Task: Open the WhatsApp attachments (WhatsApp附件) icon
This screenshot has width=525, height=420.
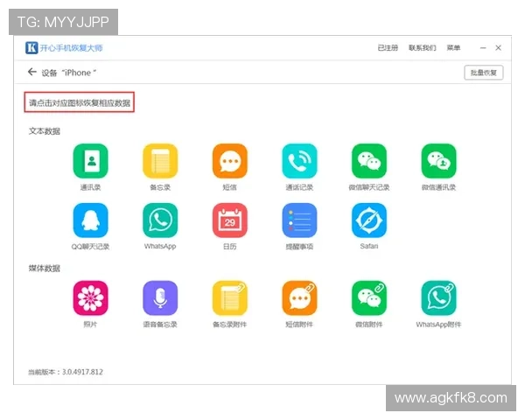Action: click(438, 297)
